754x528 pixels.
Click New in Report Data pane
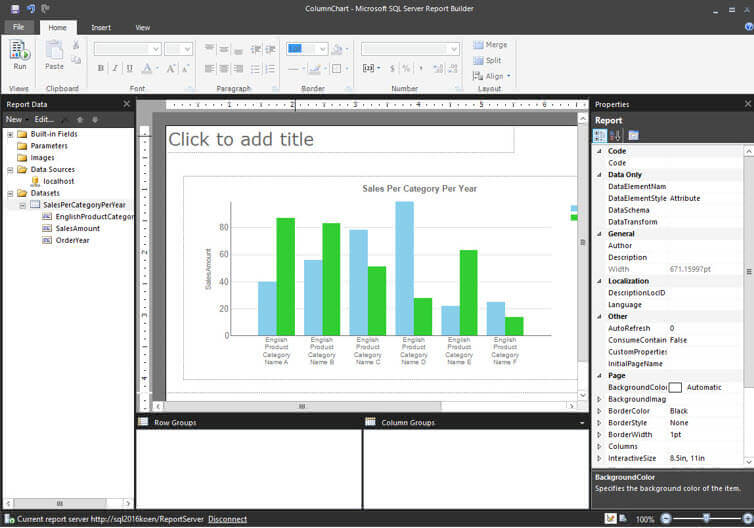(x=14, y=119)
